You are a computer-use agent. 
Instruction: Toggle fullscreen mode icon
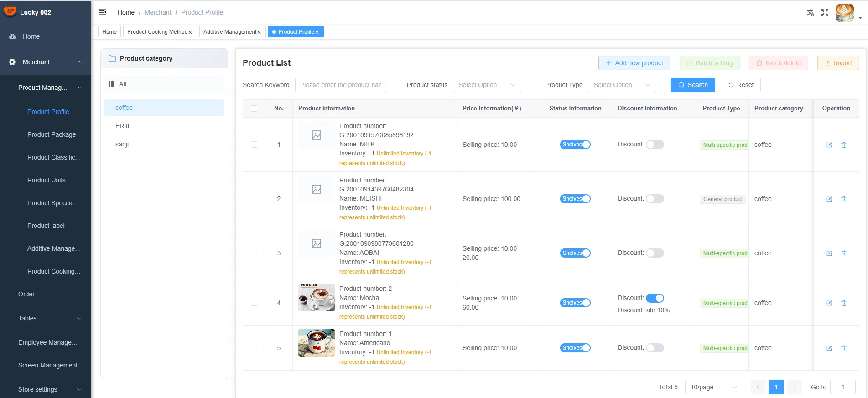825,13
